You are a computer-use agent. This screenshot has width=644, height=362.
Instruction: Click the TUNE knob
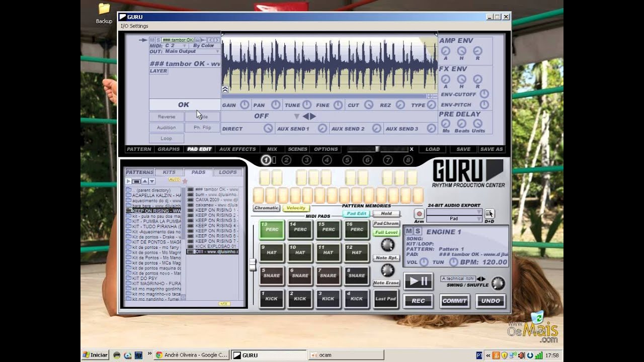[x=307, y=105]
